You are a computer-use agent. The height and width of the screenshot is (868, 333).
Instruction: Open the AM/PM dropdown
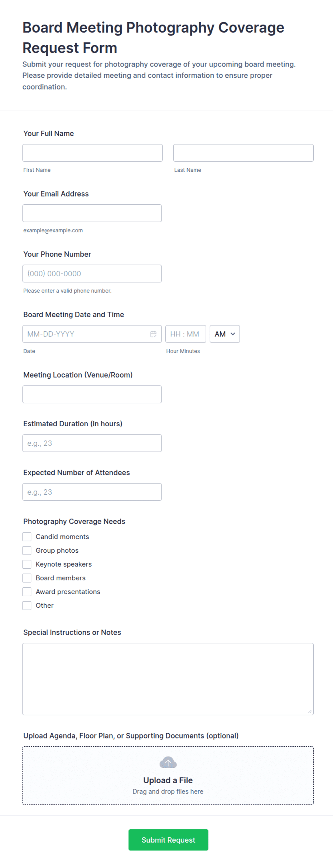click(x=225, y=334)
